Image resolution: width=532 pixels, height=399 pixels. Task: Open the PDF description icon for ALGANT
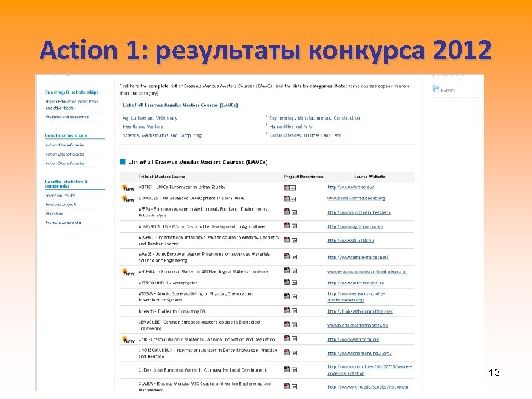coord(287,240)
